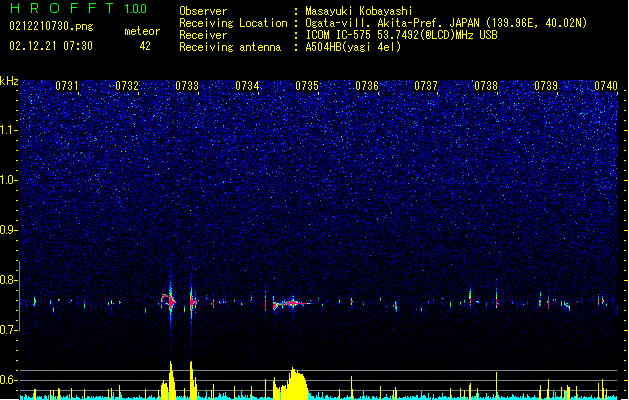Screen dimensions: 629x400
Task: Click the Receiving Location value text
Action: click(446, 23)
